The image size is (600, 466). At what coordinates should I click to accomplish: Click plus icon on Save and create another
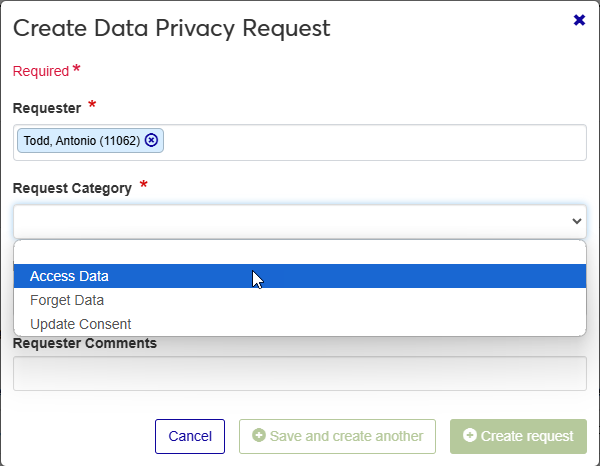[x=258, y=436]
